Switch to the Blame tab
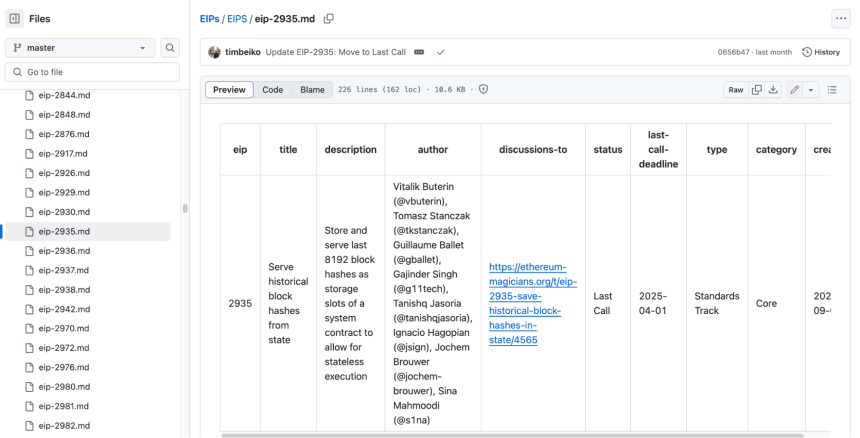Viewport: 860px width, 438px height. click(312, 90)
